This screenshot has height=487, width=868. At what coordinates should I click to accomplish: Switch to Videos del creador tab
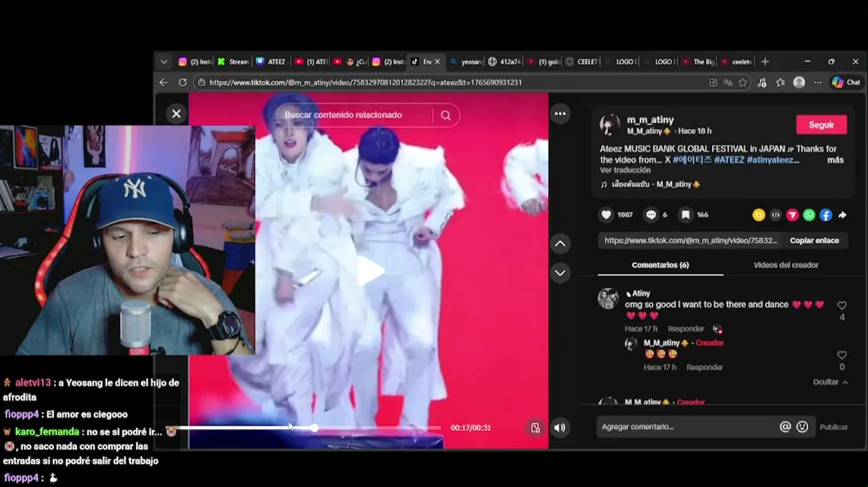click(x=786, y=265)
